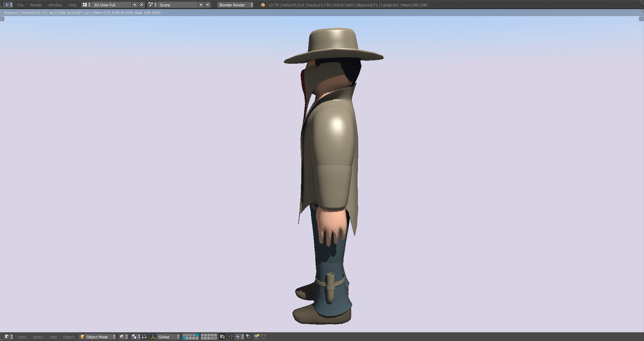Image resolution: width=644 pixels, height=341 pixels.
Task: Toggle snap during transform magnet
Action: point(231,337)
